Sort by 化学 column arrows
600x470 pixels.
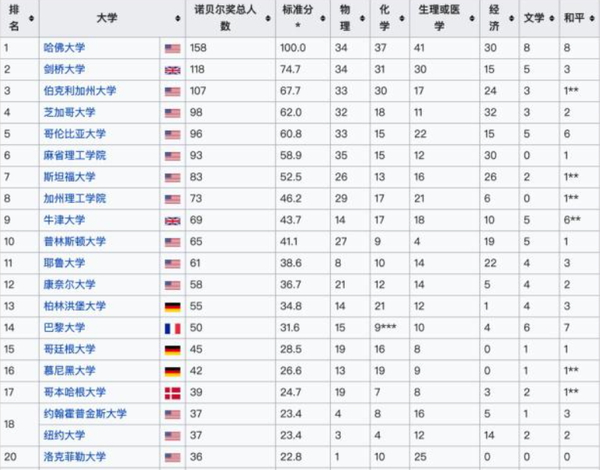[402, 18]
